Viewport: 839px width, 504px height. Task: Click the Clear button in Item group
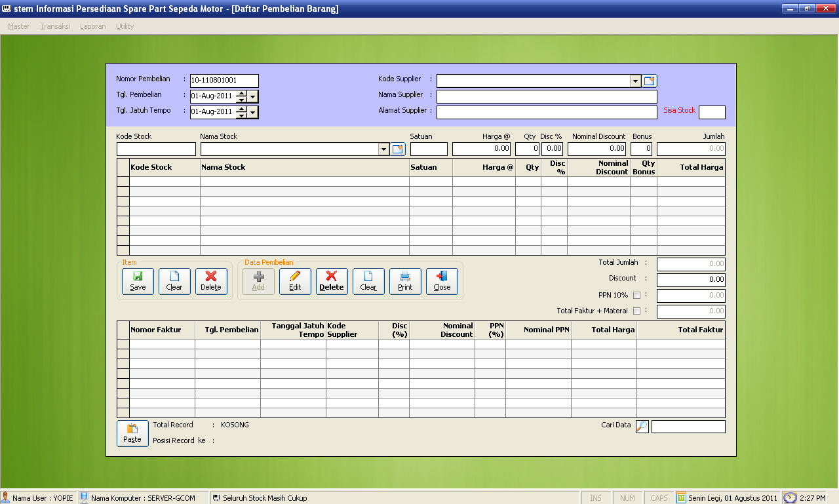pos(174,281)
